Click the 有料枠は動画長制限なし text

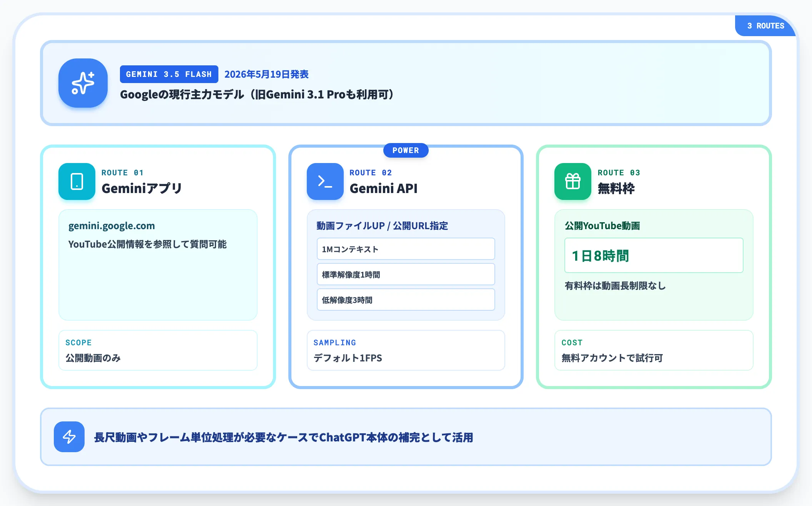point(615,286)
